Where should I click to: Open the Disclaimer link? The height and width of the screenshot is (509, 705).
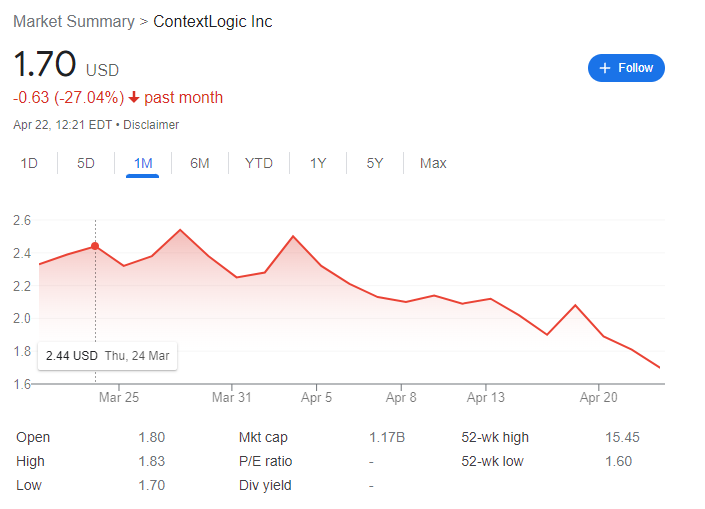click(x=151, y=125)
